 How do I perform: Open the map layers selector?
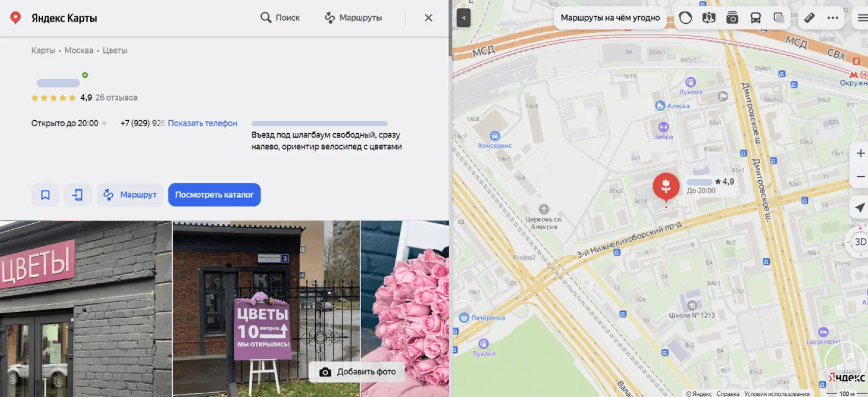pyautogui.click(x=778, y=18)
